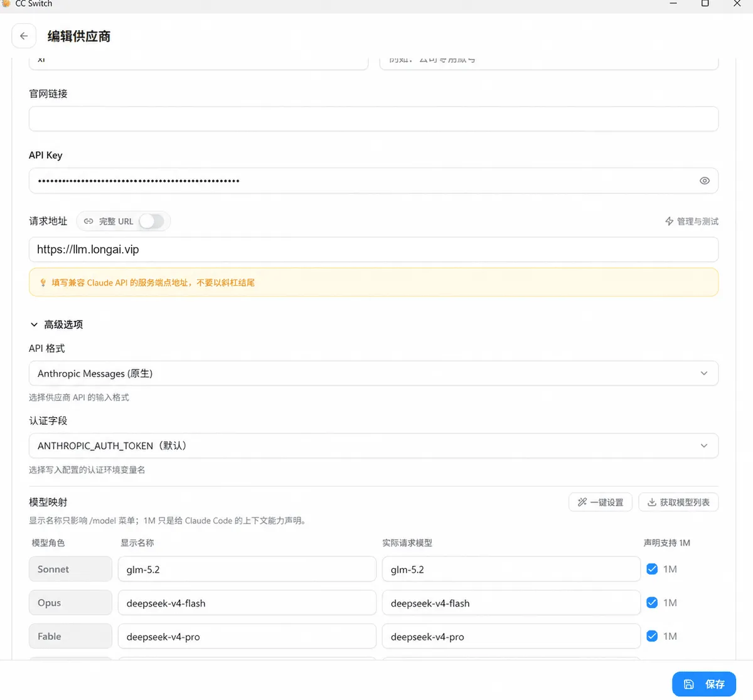Collapse the 高级选项 section
Image resolution: width=753 pixels, height=700 pixels.
pyautogui.click(x=56, y=324)
